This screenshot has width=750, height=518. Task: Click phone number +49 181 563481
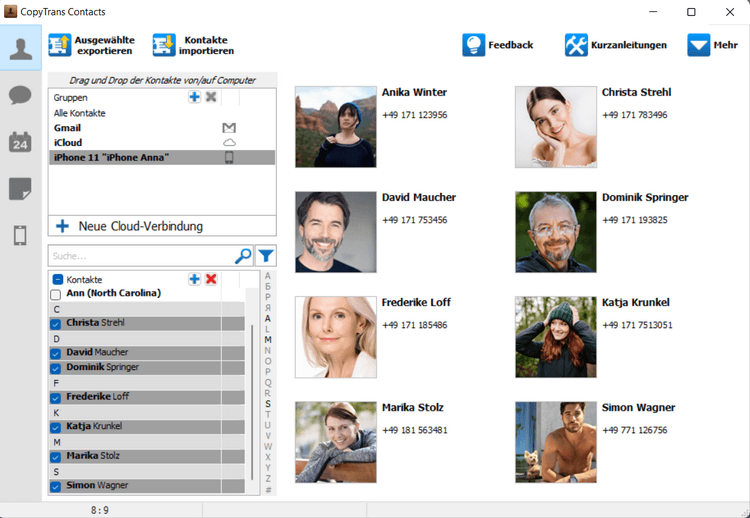[x=415, y=430]
